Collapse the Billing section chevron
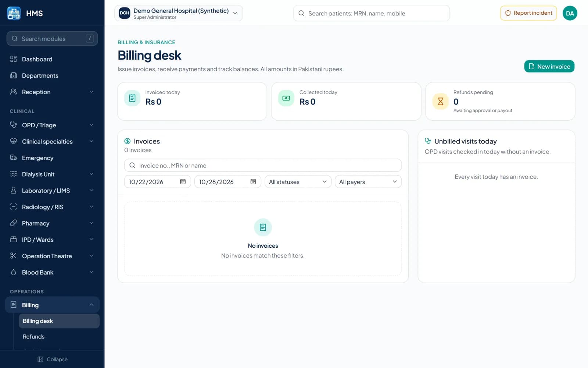The image size is (588, 368). (x=92, y=305)
